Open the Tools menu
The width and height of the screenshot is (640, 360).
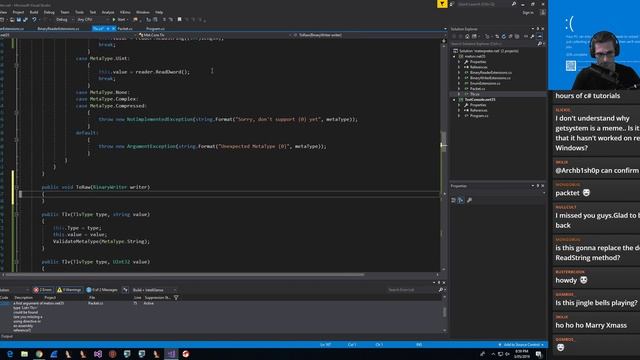tap(79, 12)
